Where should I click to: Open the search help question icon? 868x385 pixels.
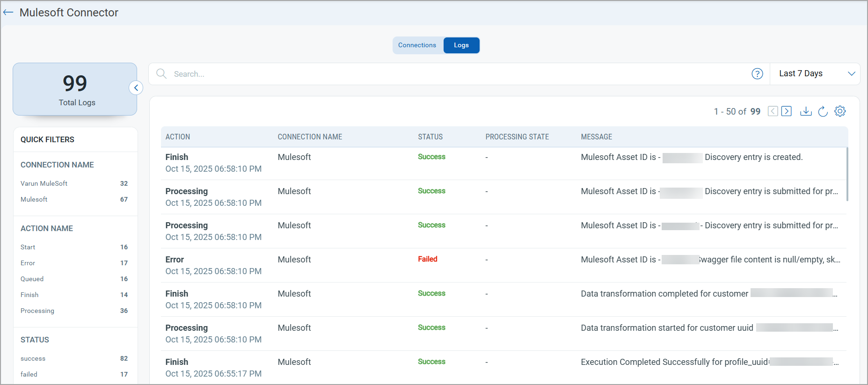(x=757, y=74)
